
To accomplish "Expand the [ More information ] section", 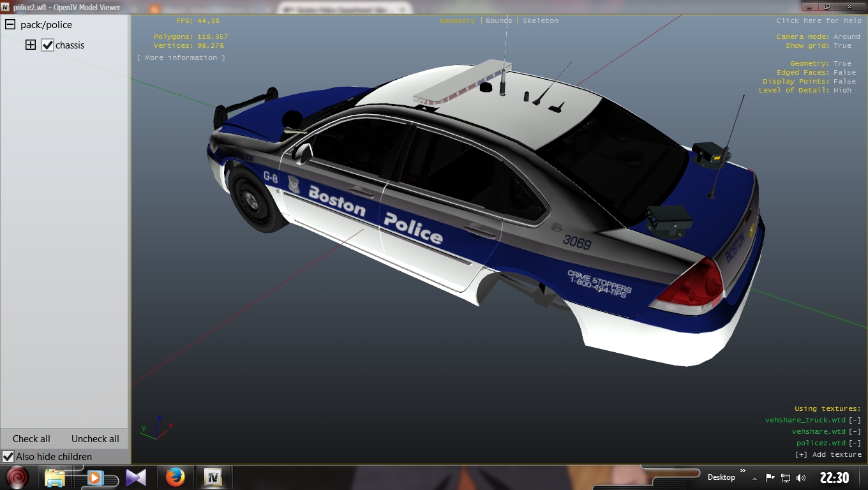I will point(181,57).
